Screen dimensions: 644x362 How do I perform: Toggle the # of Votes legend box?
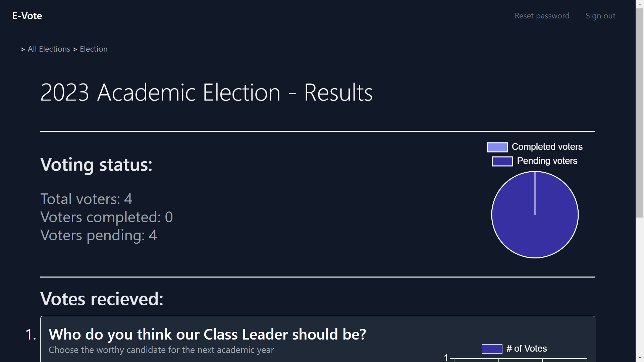[x=492, y=349]
